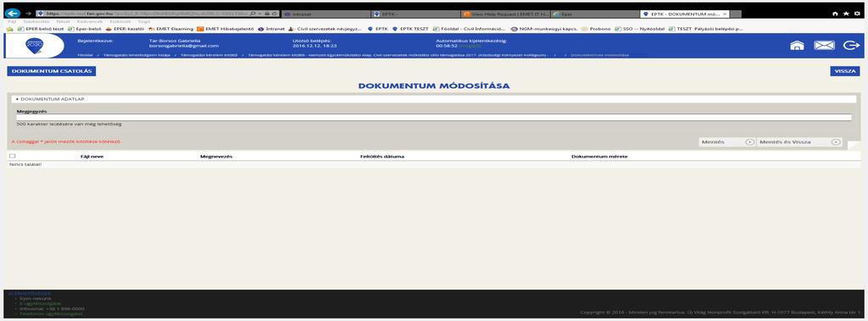Image resolution: width=868 pixels, height=321 pixels.
Task: Click the borsosgabriella@gmail.com email text
Action: [x=184, y=46]
